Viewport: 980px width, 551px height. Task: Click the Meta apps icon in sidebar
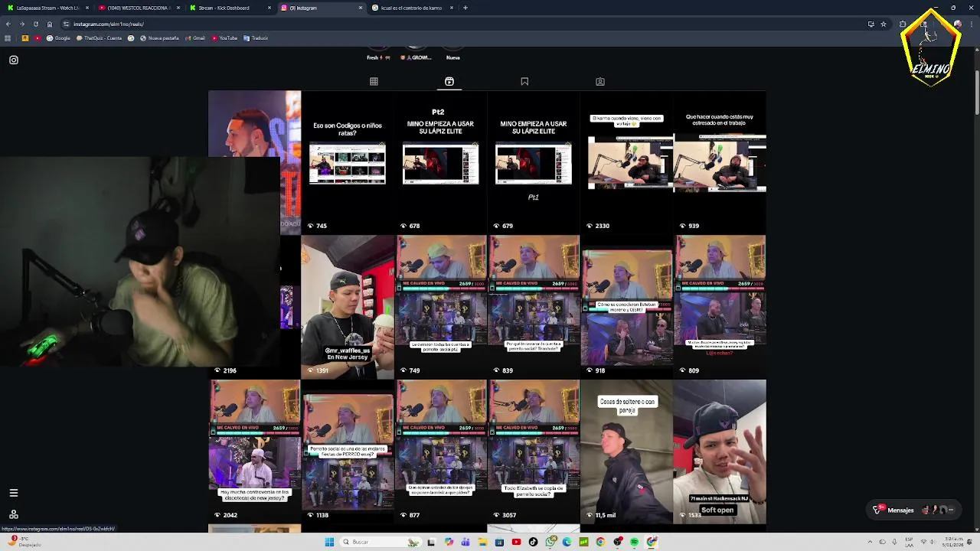coord(14,514)
